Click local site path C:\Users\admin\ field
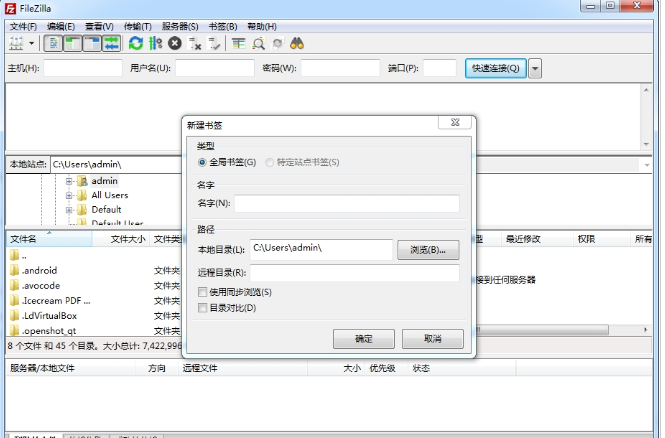 (x=116, y=165)
